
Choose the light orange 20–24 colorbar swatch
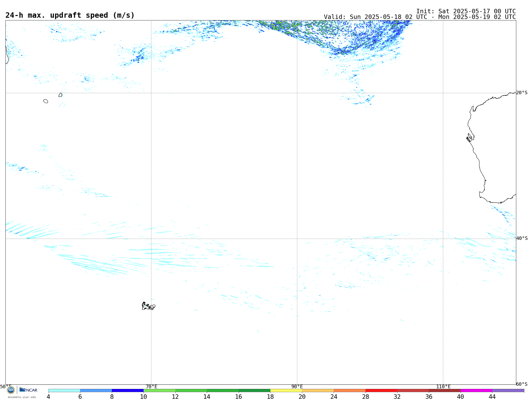[318, 391]
